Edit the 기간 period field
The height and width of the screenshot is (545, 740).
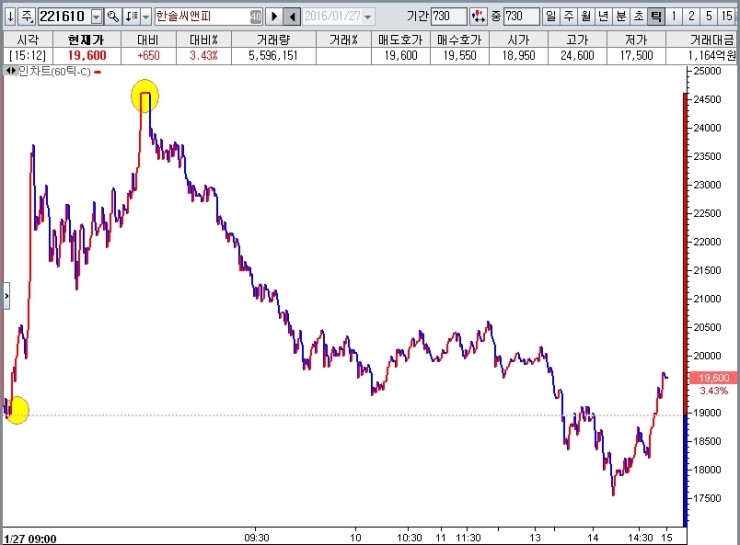(x=448, y=17)
